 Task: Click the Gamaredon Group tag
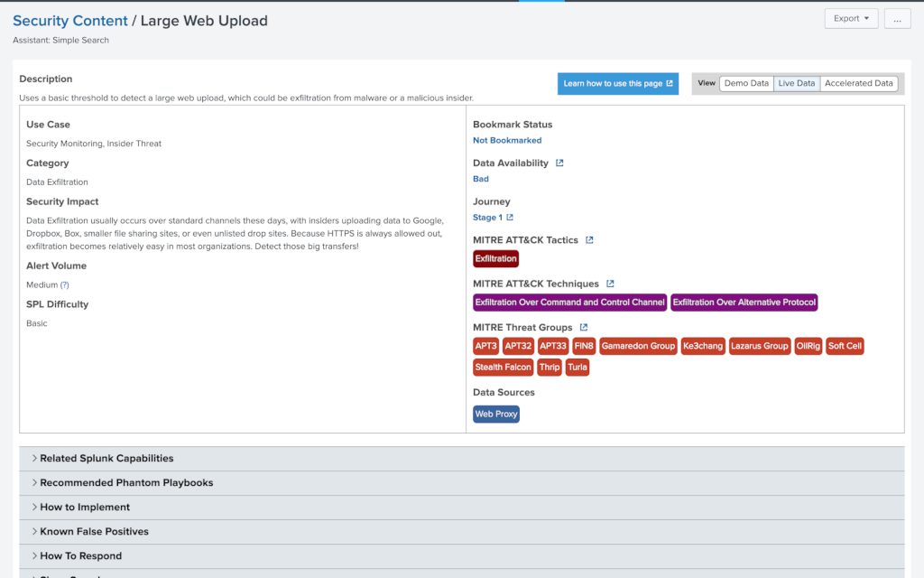point(638,346)
